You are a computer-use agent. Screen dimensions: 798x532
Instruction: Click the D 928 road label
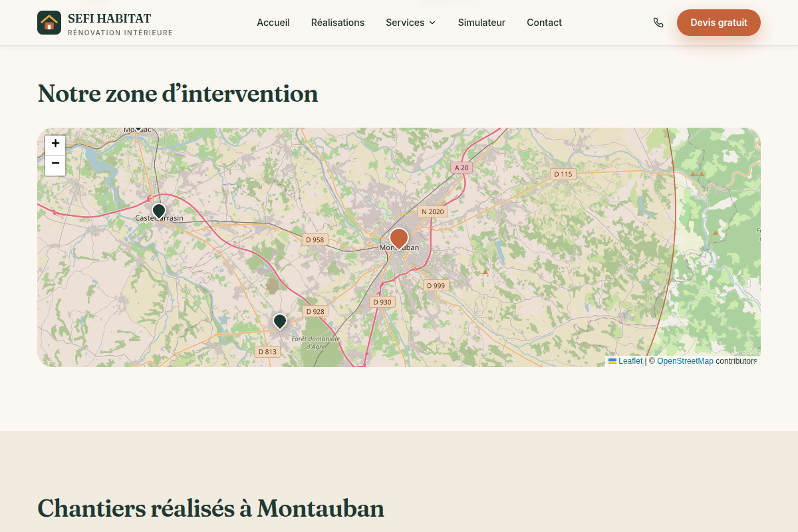pyautogui.click(x=315, y=311)
